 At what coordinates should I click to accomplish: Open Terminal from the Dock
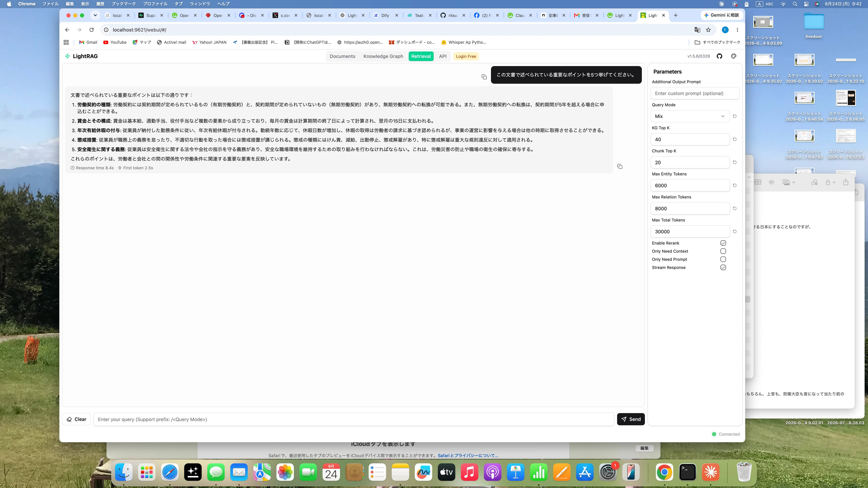[687, 472]
